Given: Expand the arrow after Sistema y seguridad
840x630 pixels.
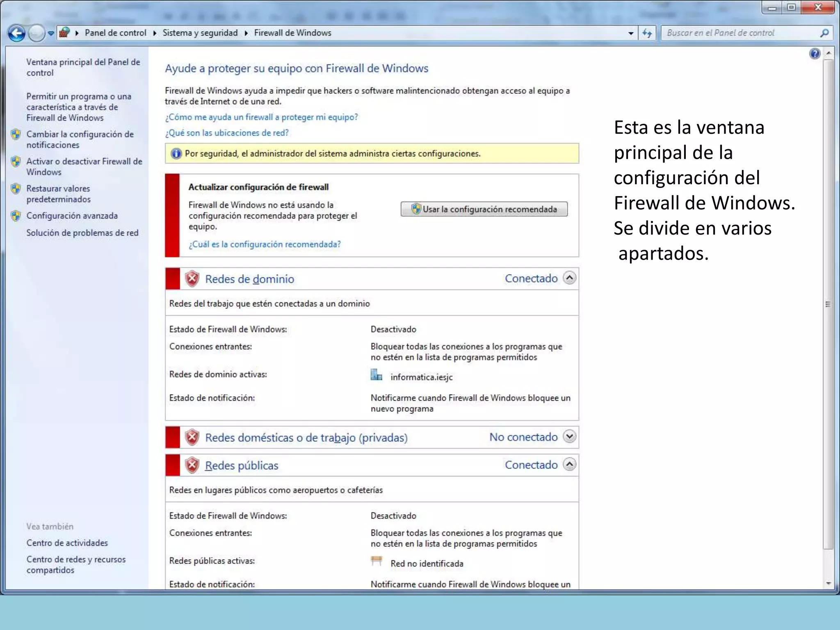Looking at the screenshot, I should pos(246,33).
